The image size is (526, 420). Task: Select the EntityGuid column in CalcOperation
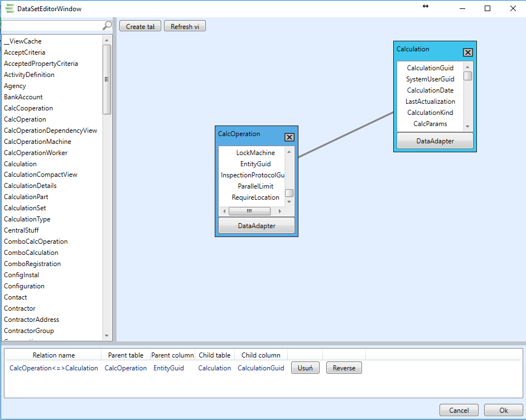click(x=255, y=164)
